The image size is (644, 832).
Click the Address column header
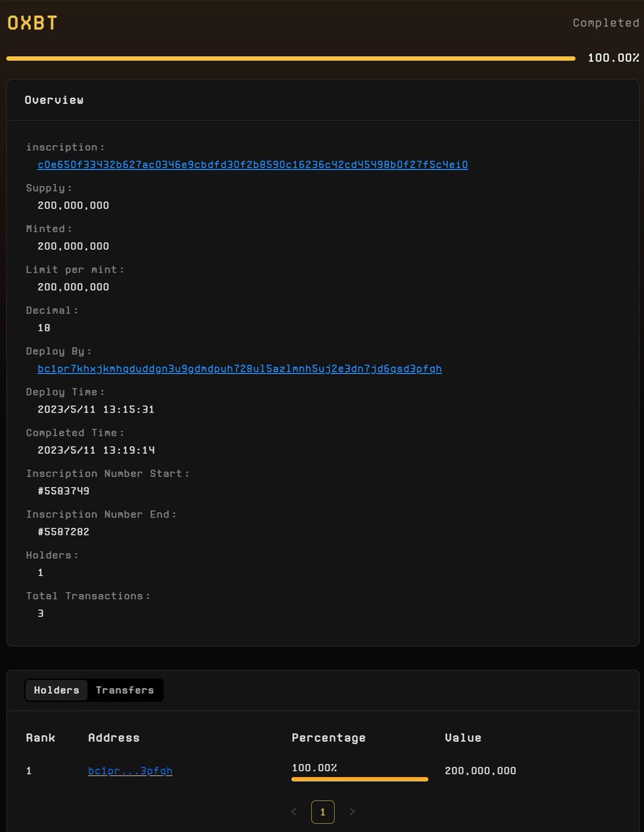click(114, 738)
